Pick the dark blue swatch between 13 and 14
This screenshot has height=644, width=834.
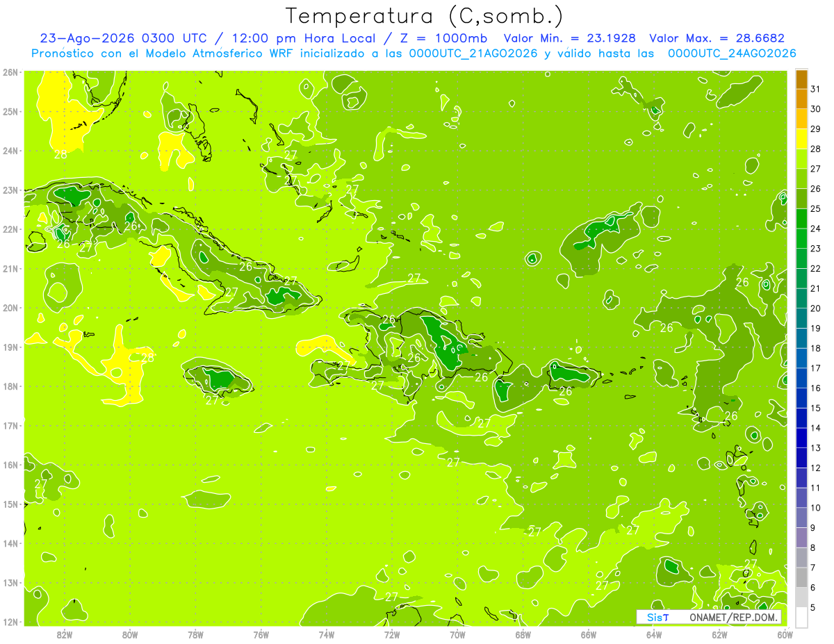tap(801, 438)
